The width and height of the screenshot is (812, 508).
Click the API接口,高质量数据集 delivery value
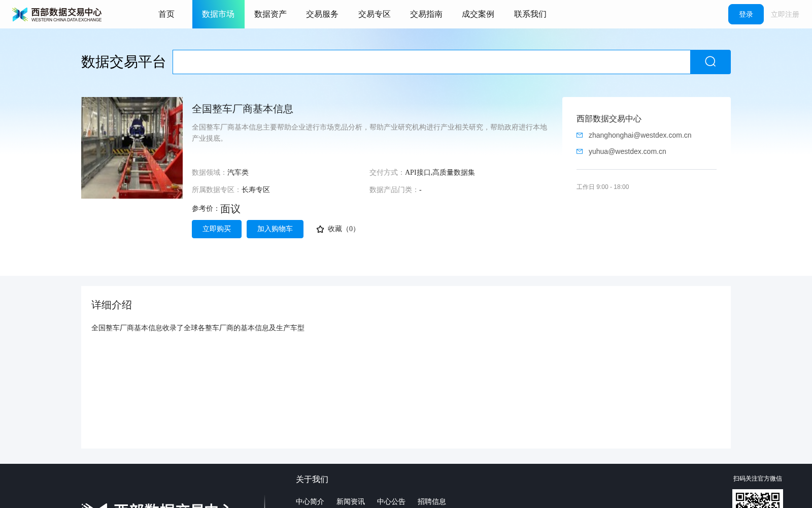(440, 173)
